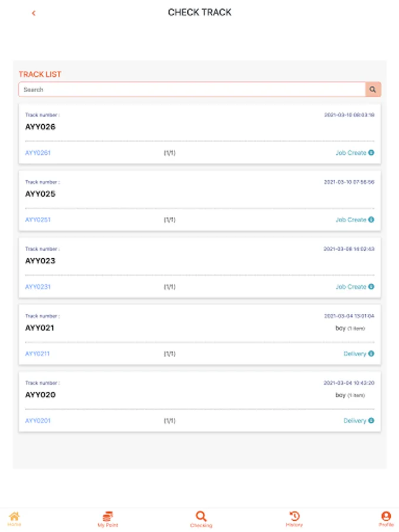The width and height of the screenshot is (399, 532).
Task: Tap info icon beside AYY026 Job Create
Action: click(371, 153)
